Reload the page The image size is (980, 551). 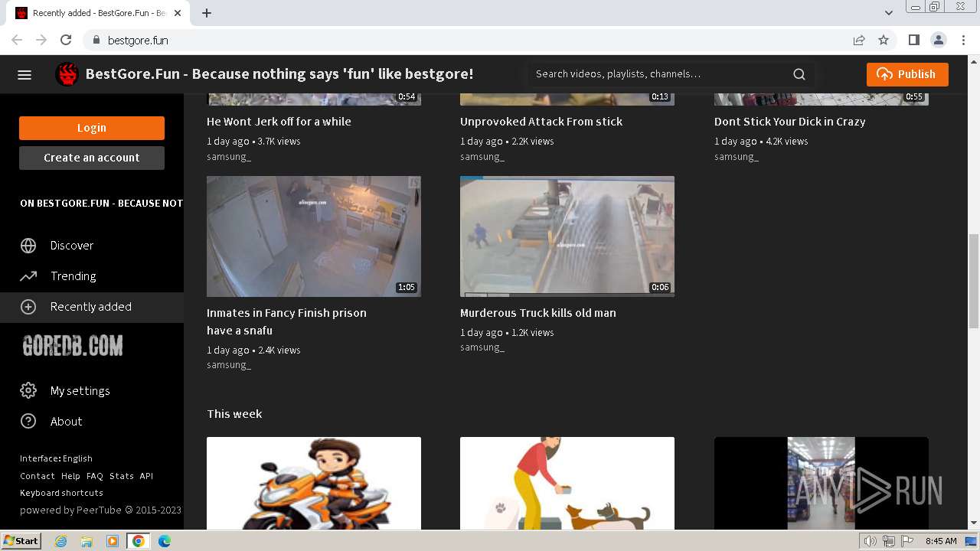pos(66,40)
